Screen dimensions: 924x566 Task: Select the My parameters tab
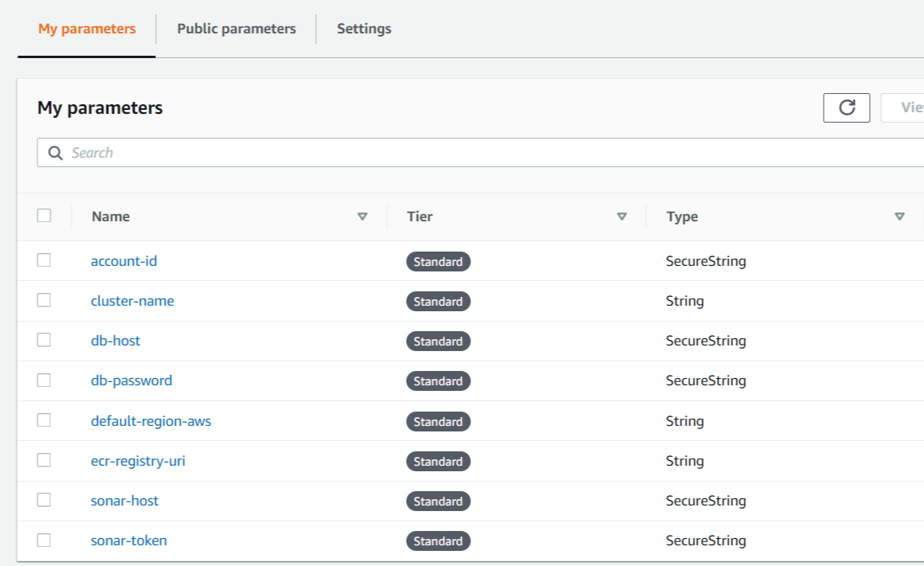click(87, 29)
